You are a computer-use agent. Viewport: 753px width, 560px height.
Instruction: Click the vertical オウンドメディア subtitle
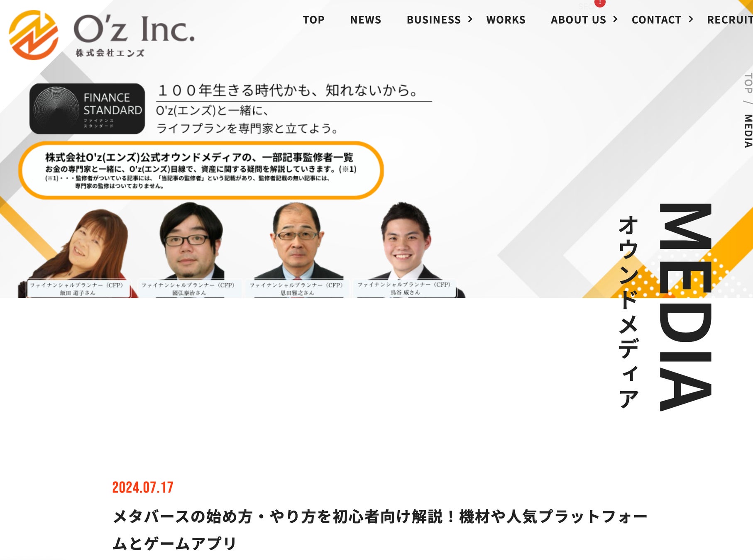pos(628,312)
